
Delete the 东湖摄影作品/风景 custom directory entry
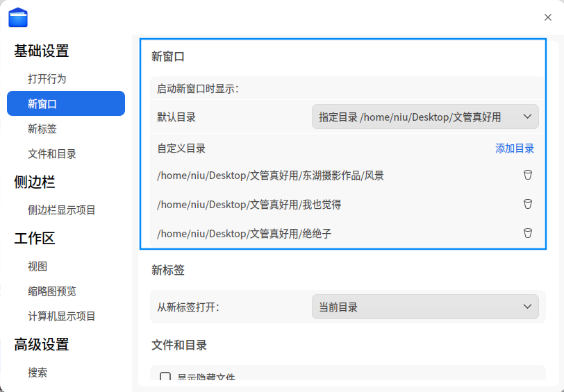[527, 175]
